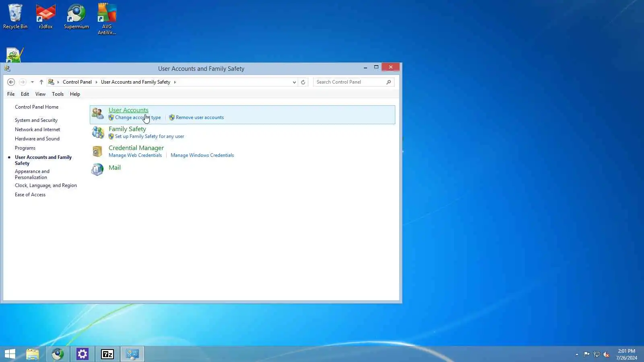Screen dimensions: 644x362
Task: Click the taskbar clock and date
Action: coord(626,354)
